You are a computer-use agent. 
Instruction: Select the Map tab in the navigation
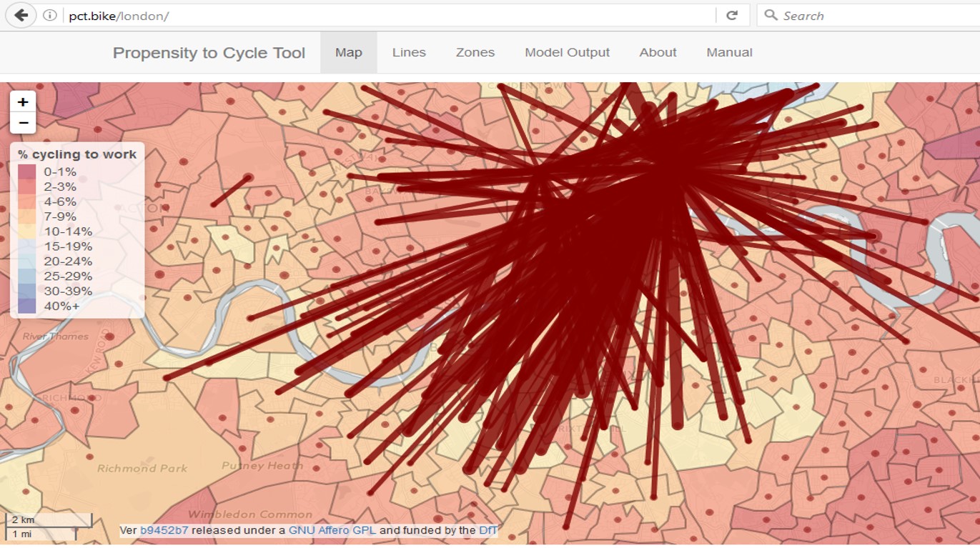[348, 51]
